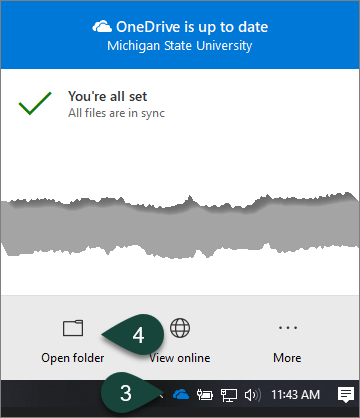Open the OneDrive folder
The height and width of the screenshot is (418, 360).
tap(73, 341)
